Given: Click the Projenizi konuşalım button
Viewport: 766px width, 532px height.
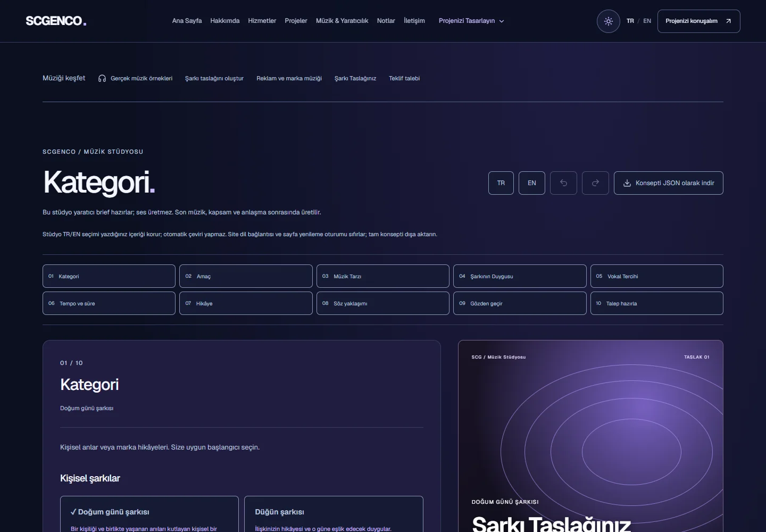Looking at the screenshot, I should click(x=699, y=21).
